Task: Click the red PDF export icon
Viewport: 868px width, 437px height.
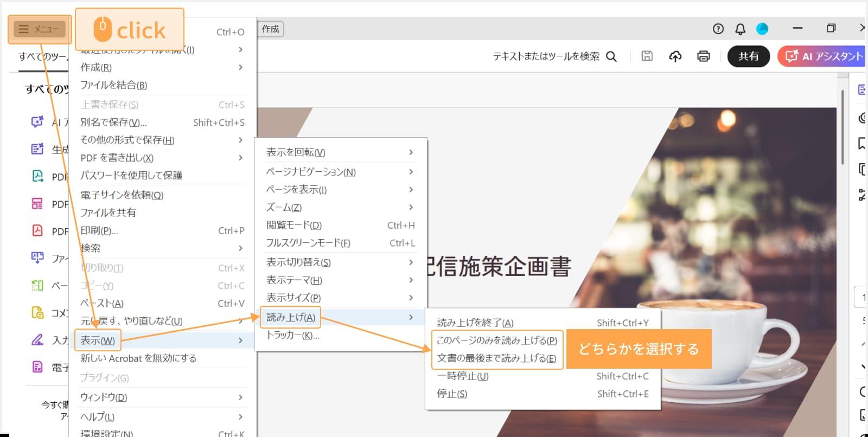Action: click(x=37, y=231)
